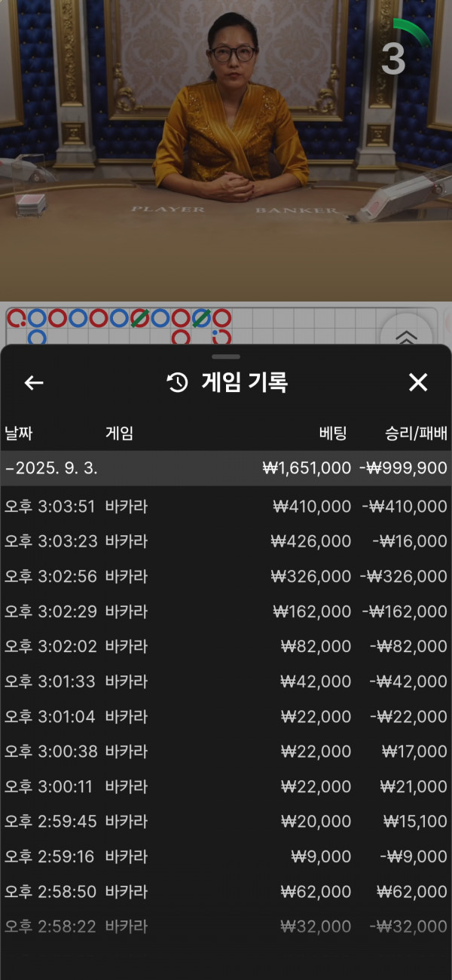Viewport: 452px width, 980px height.
Task: Open the 오후 2:58:50 바카라 record
Action: pos(226,892)
